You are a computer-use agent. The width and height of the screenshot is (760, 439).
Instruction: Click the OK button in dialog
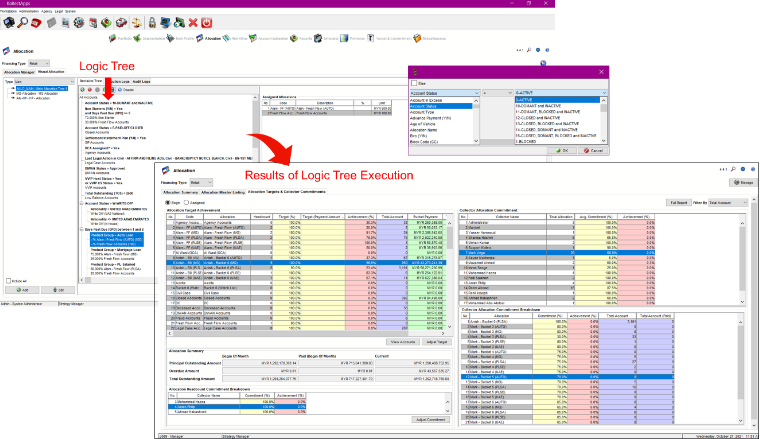(x=562, y=151)
